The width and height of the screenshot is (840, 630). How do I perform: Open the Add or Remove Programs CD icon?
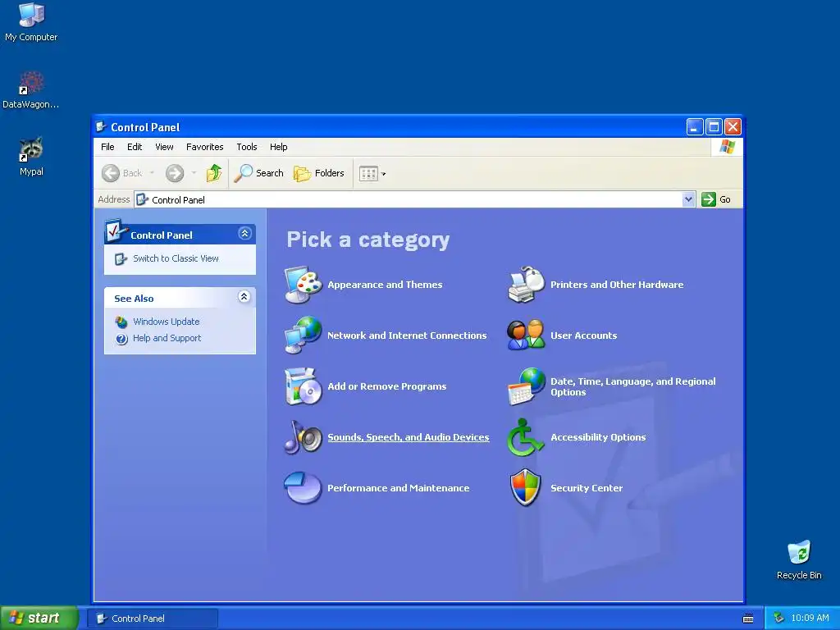[303, 386]
